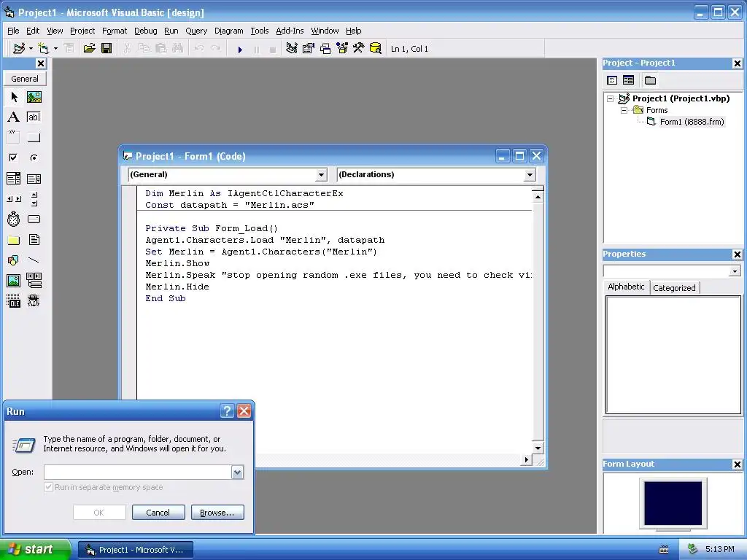Select the Timer control tool
Viewport: 747px width, 560px height.
14,219
